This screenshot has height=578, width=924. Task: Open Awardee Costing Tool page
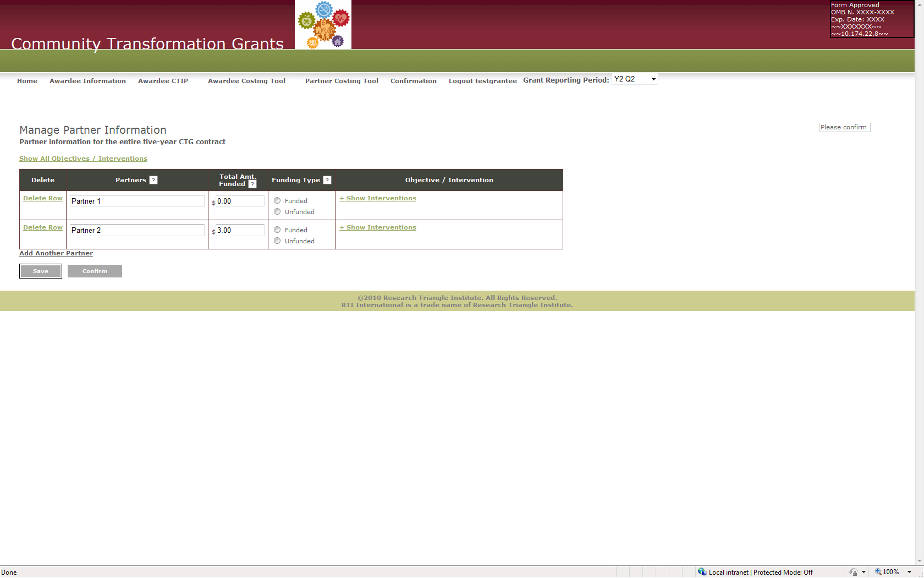tap(247, 81)
